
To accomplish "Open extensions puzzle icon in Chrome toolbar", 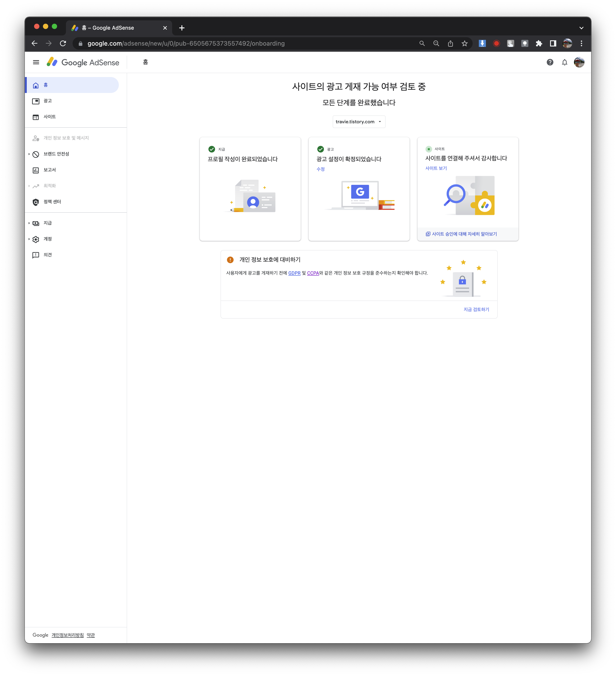I will 539,44.
